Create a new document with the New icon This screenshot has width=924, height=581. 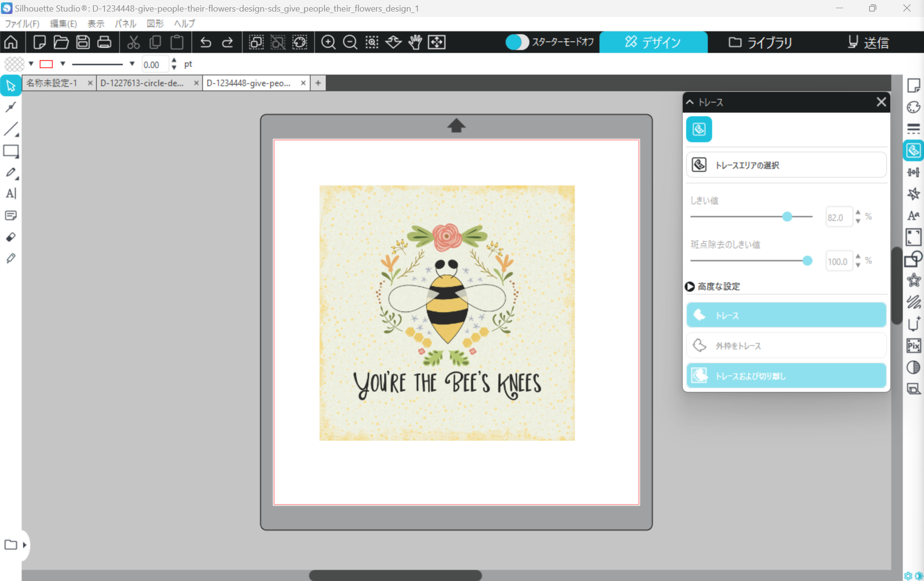39,42
